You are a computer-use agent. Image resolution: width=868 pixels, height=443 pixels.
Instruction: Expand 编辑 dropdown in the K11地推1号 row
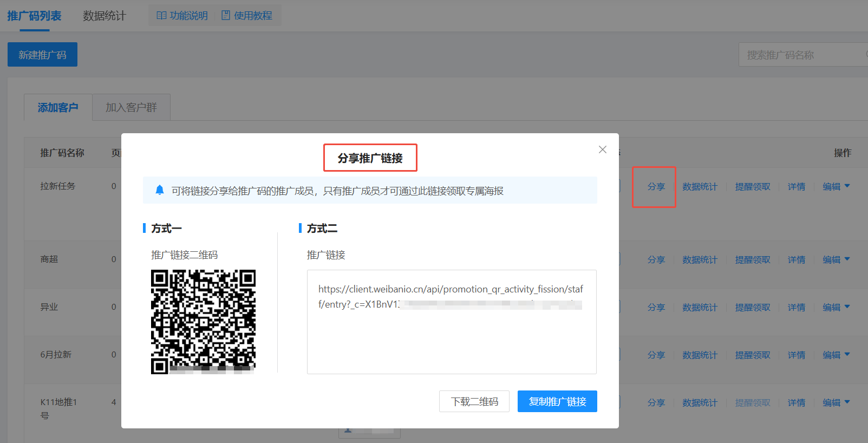[x=837, y=402]
